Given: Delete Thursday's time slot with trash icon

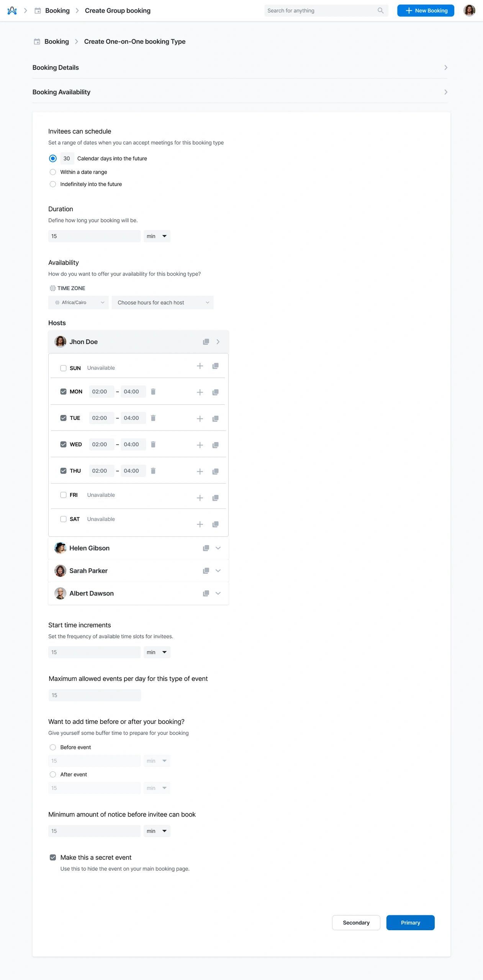Looking at the screenshot, I should (x=153, y=470).
